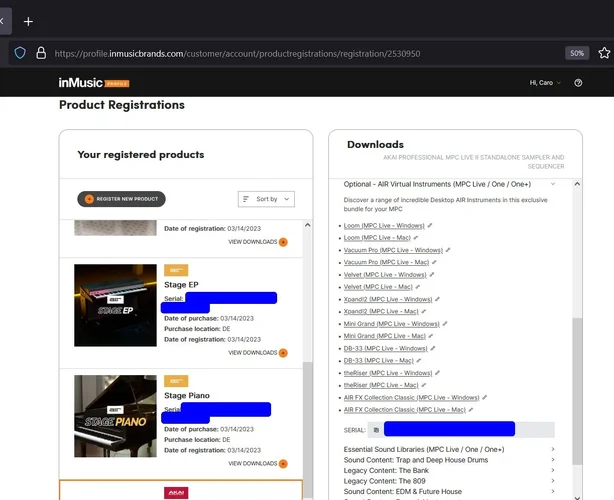Click link icon beside Loom Mac download

pos(415,238)
